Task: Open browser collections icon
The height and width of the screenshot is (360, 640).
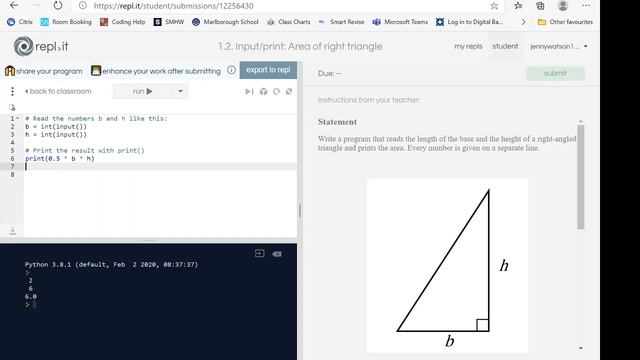Action: (x=540, y=6)
